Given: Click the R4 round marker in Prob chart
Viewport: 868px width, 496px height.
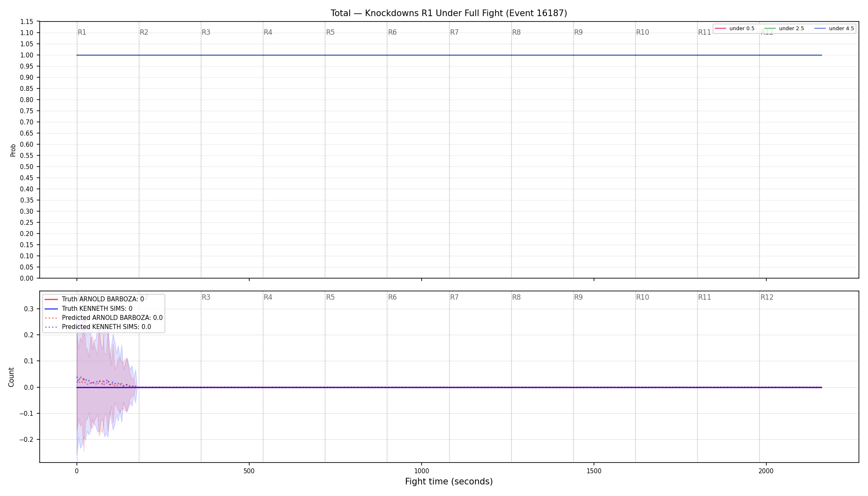Looking at the screenshot, I should click(x=268, y=32).
